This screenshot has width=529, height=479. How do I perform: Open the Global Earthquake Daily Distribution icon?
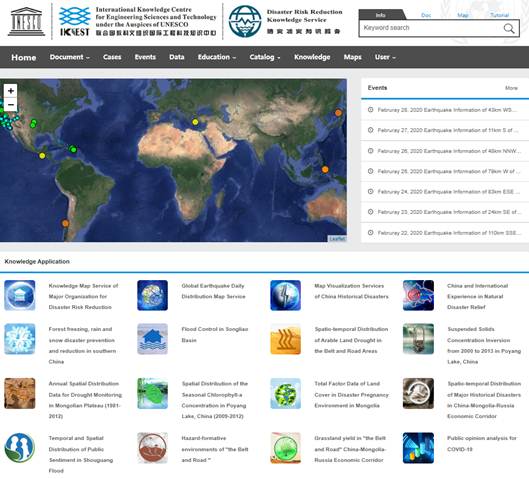pos(152,295)
